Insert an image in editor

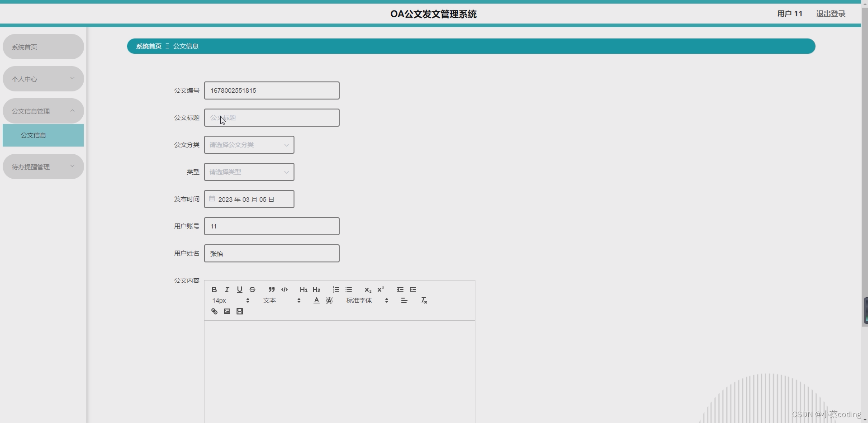click(x=227, y=311)
